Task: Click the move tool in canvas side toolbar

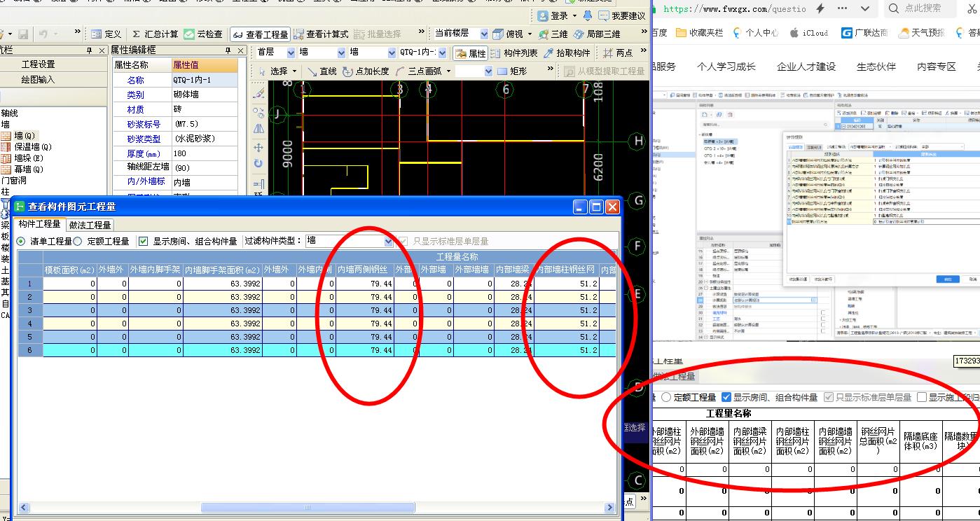Action: coord(258,147)
